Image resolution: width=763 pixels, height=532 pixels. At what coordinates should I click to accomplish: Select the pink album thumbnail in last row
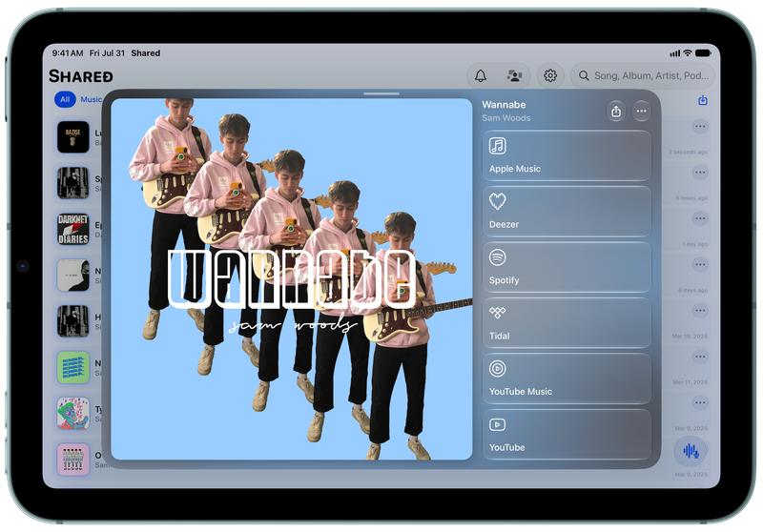coord(73,459)
